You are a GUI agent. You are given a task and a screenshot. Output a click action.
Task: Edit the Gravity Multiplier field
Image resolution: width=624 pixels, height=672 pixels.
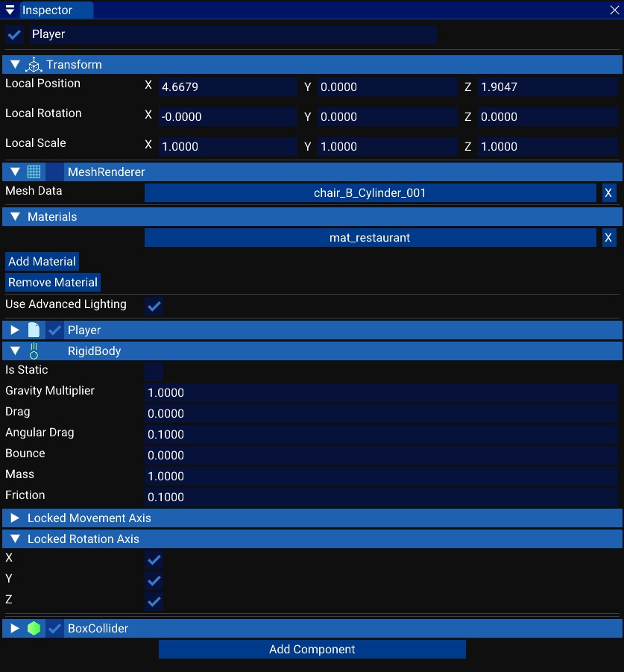381,392
